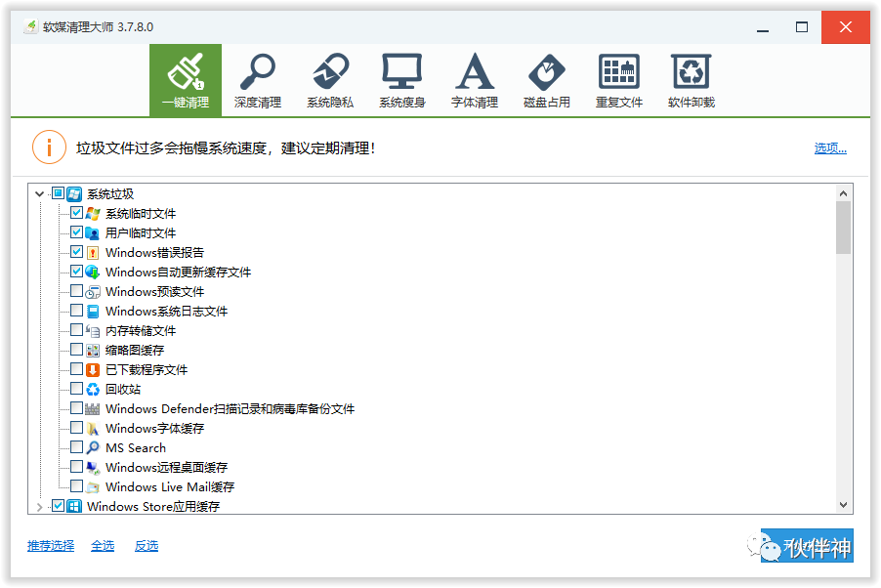The width and height of the screenshot is (881, 588).
Task: Select the 回收站 row text
Action: [123, 389]
